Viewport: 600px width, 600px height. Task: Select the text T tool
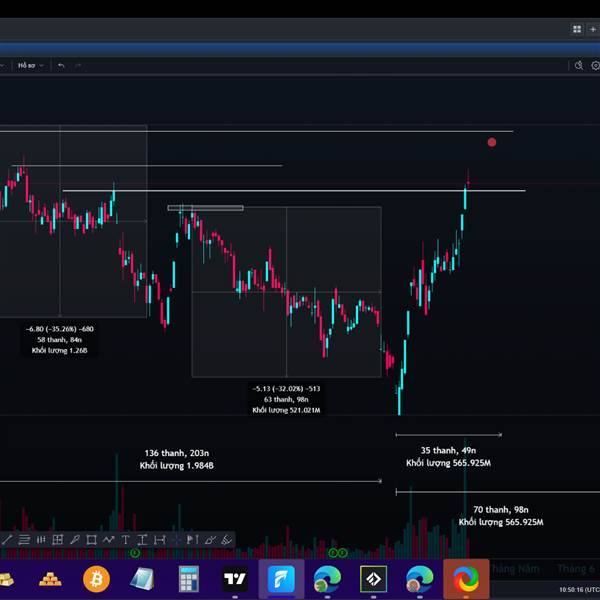click(x=125, y=540)
